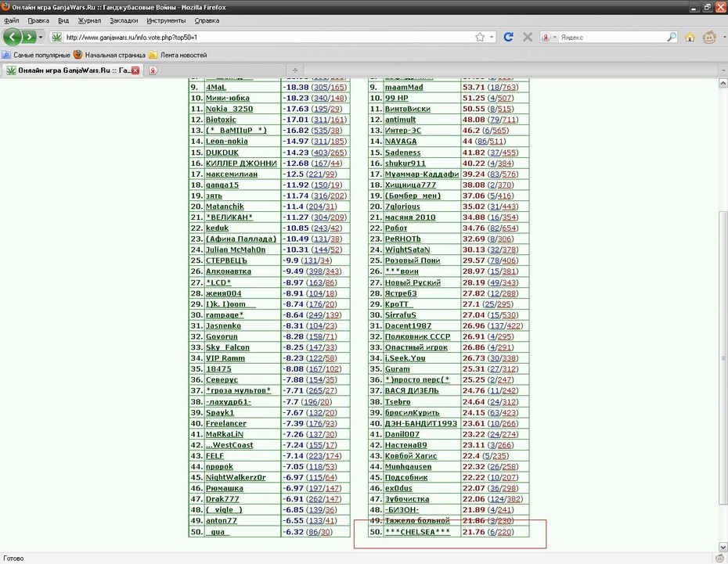This screenshot has height=564, width=728.
Task: Reload the page with the blue arrow
Action: 508,37
